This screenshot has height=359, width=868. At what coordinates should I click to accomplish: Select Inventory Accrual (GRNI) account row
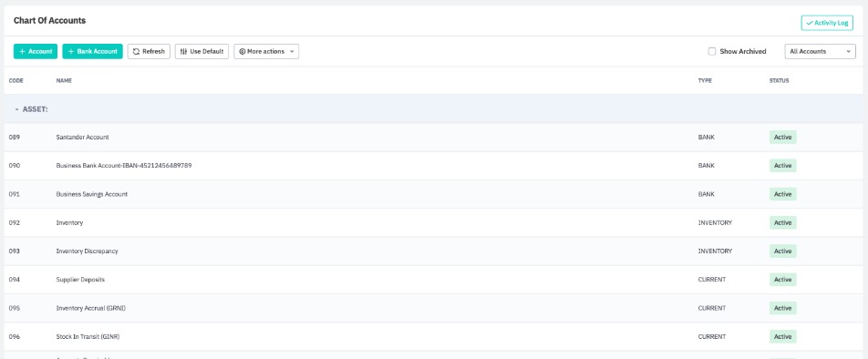pos(433,308)
